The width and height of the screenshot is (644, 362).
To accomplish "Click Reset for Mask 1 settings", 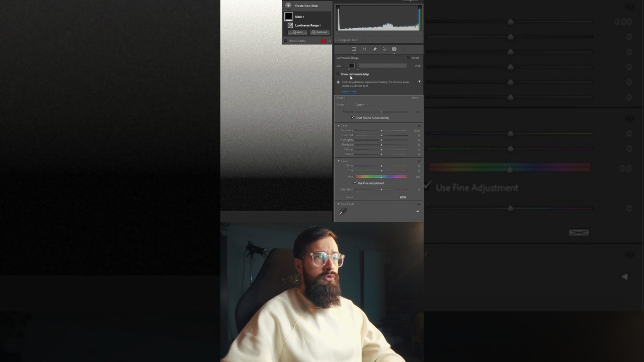I will pyautogui.click(x=415, y=98).
